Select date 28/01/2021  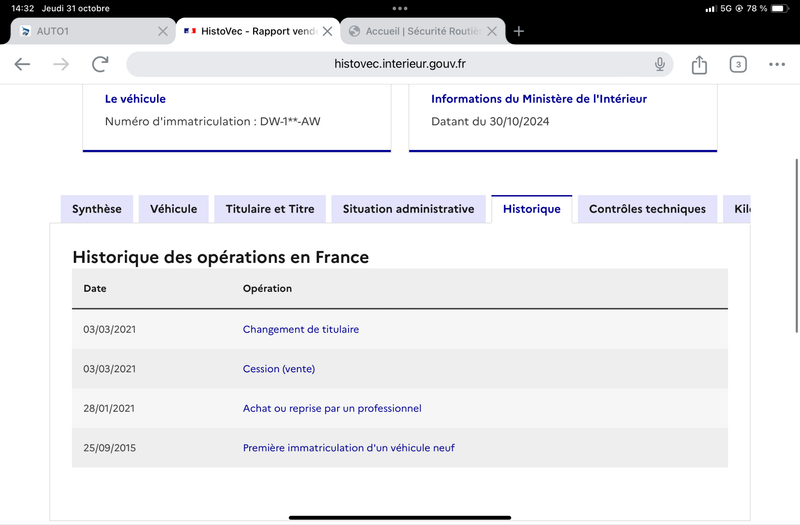click(x=109, y=408)
